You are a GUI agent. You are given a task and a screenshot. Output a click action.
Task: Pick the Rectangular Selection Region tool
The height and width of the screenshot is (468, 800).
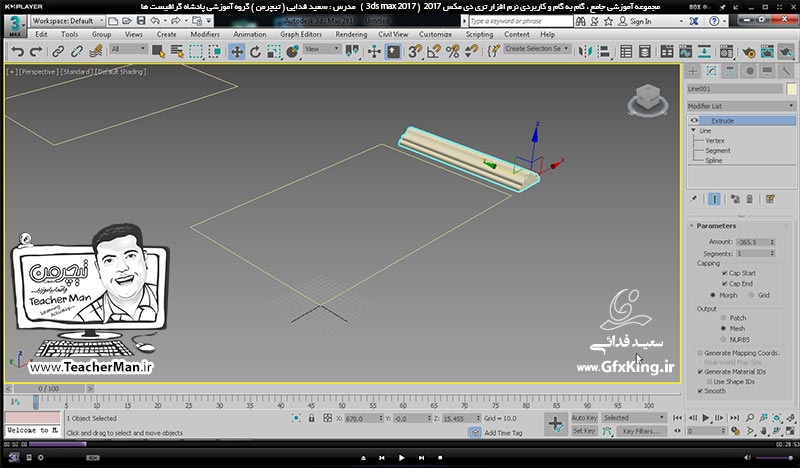[x=196, y=52]
